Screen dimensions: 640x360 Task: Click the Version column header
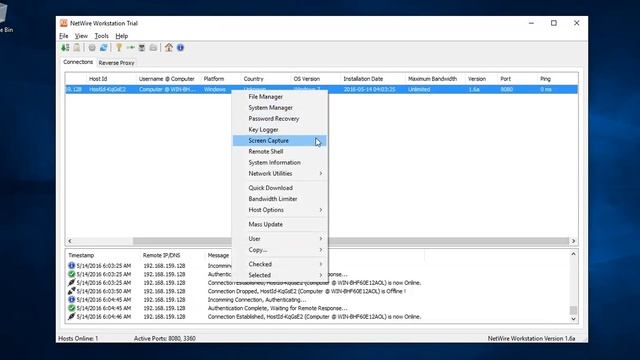coord(477,79)
